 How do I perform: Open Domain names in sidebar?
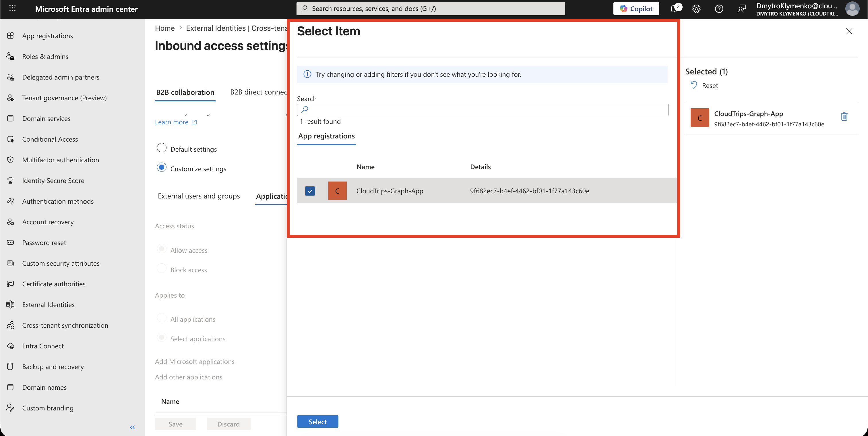[x=44, y=387]
